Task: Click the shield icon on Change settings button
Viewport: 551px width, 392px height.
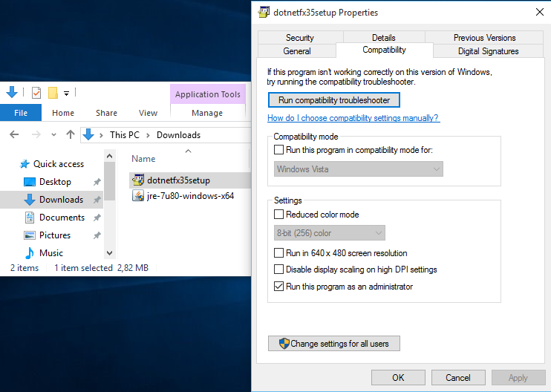Action: [284, 344]
